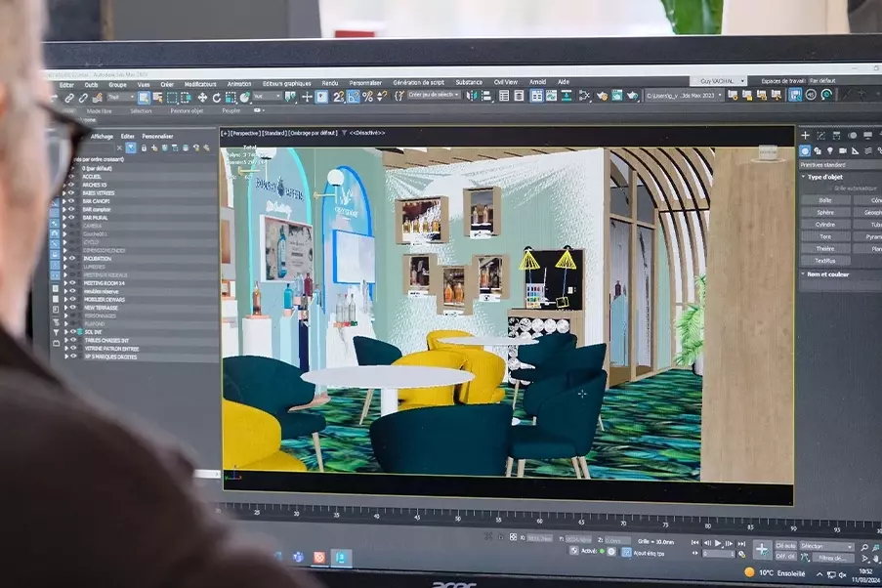Expand the ARCHES X5 layer

64,185
